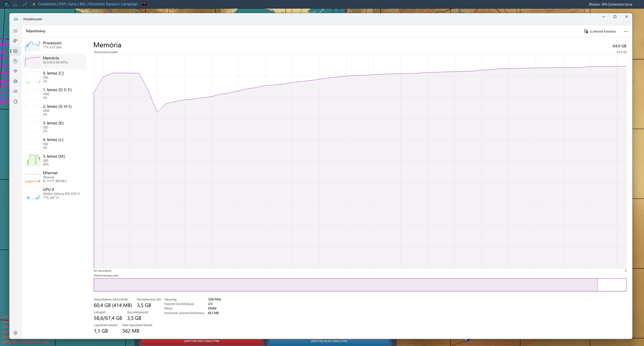The width and height of the screenshot is (644, 346).
Task: Click the 2/4 used slots value
Action: coord(210,304)
